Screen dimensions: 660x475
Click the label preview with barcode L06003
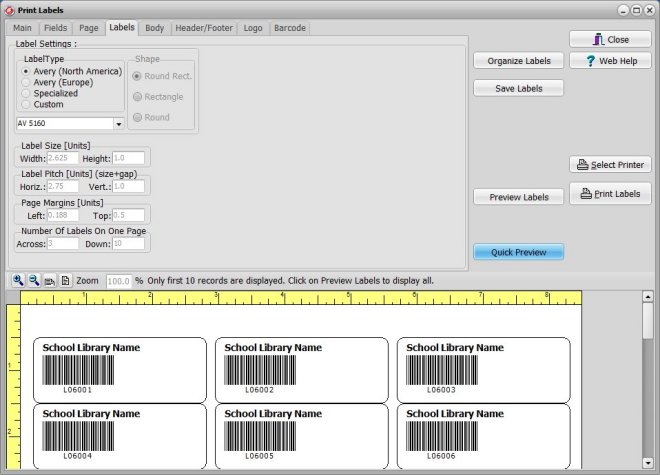pyautogui.click(x=484, y=370)
